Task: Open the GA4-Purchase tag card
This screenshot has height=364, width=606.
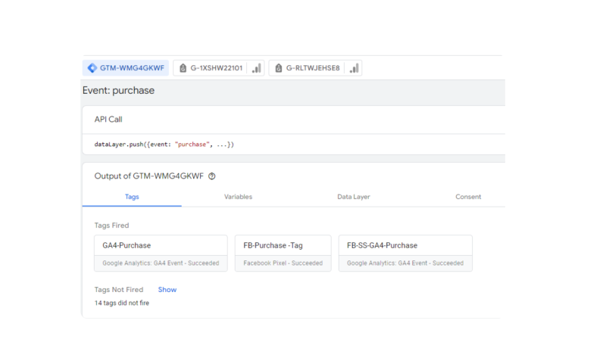Action: tap(161, 254)
